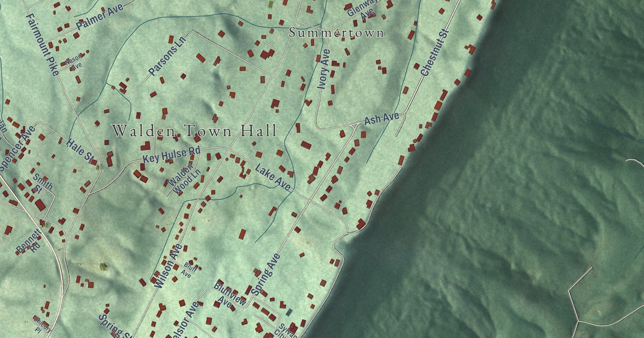Select the Chestnut St street label
This screenshot has width=644, height=338.
click(x=434, y=53)
